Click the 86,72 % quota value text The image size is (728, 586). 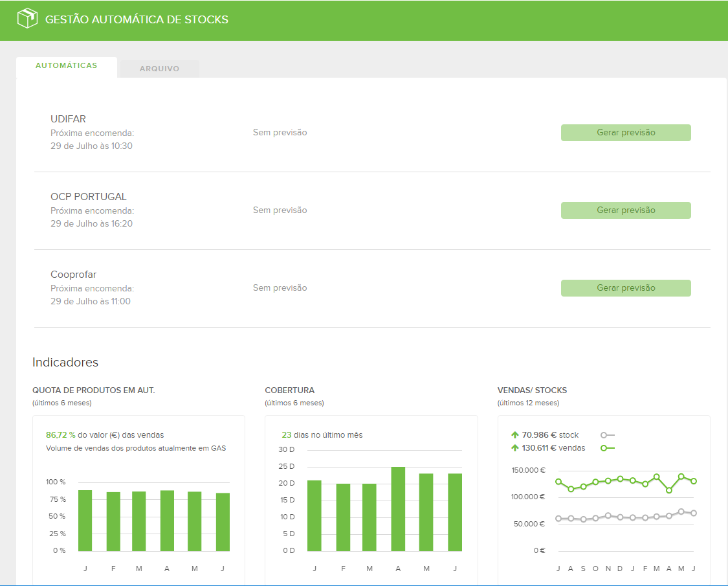[61, 435]
